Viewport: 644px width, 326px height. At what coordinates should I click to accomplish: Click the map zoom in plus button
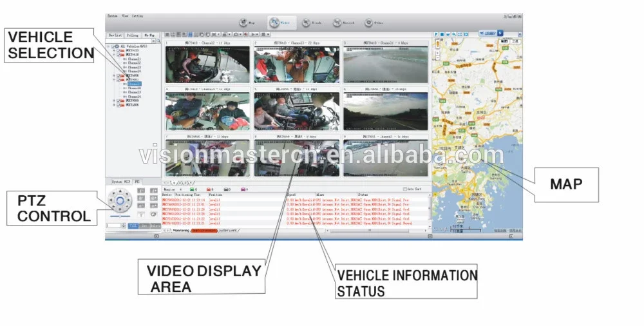pyautogui.click(x=437, y=53)
